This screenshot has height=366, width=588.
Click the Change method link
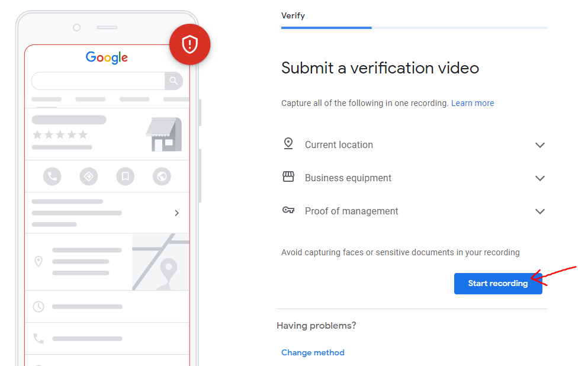point(313,352)
